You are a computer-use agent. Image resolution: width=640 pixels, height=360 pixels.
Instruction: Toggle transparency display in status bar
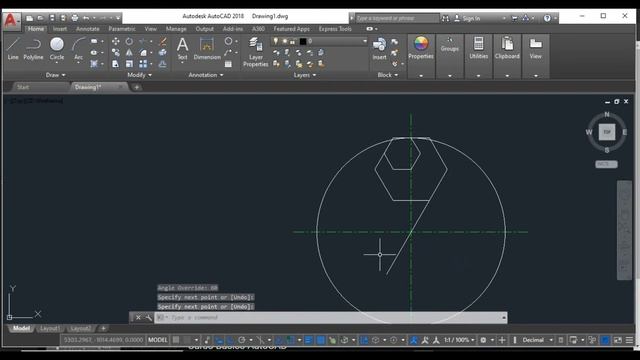(x=321, y=340)
